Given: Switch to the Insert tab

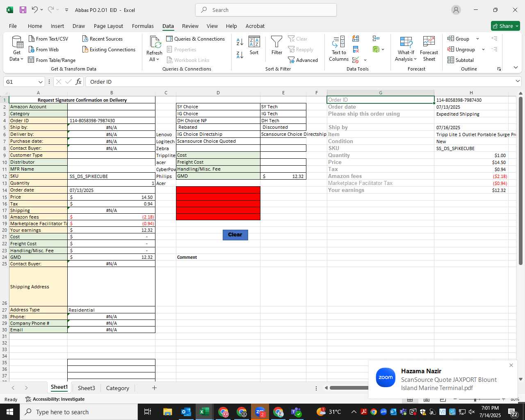Looking at the screenshot, I should click(57, 26).
